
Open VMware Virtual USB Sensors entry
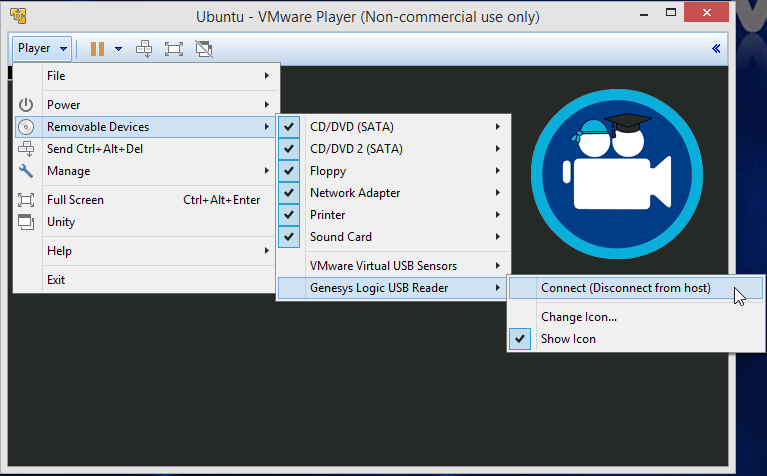pos(383,266)
